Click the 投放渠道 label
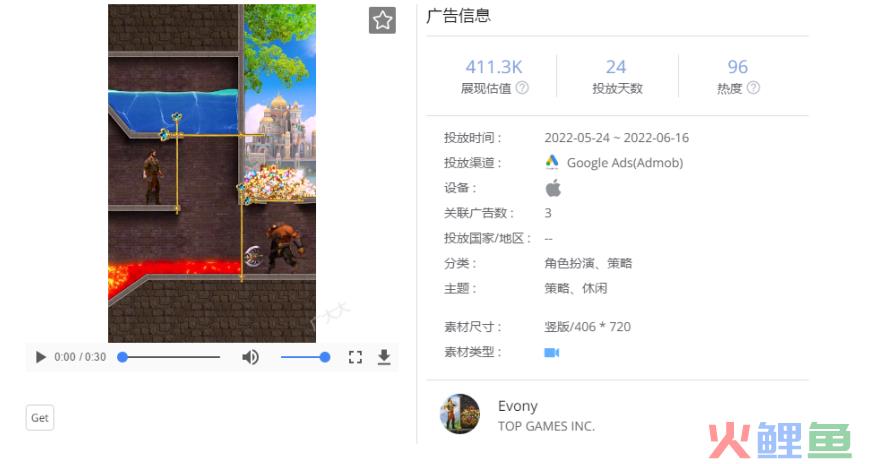The height and width of the screenshot is (464, 876). pos(473,162)
